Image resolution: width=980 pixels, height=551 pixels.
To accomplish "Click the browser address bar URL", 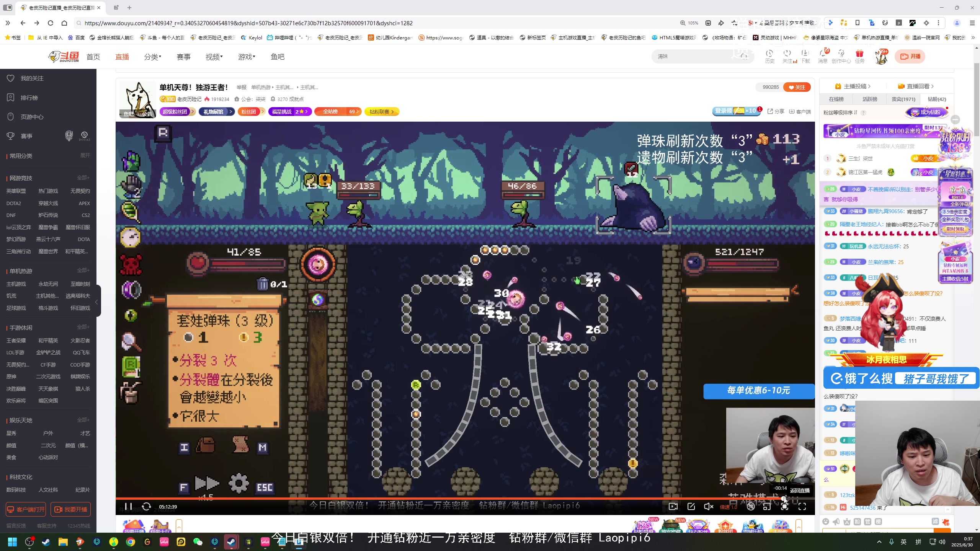I will tap(248, 23).
